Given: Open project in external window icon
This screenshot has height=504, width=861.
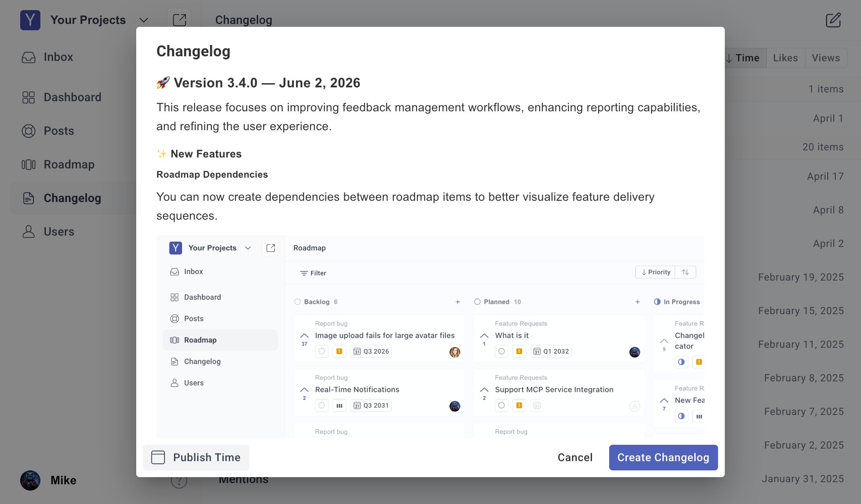Looking at the screenshot, I should tap(179, 20).
